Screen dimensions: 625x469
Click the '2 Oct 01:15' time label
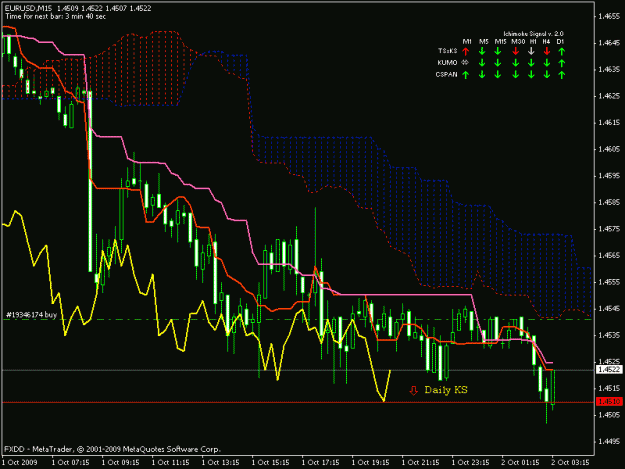coord(521,463)
